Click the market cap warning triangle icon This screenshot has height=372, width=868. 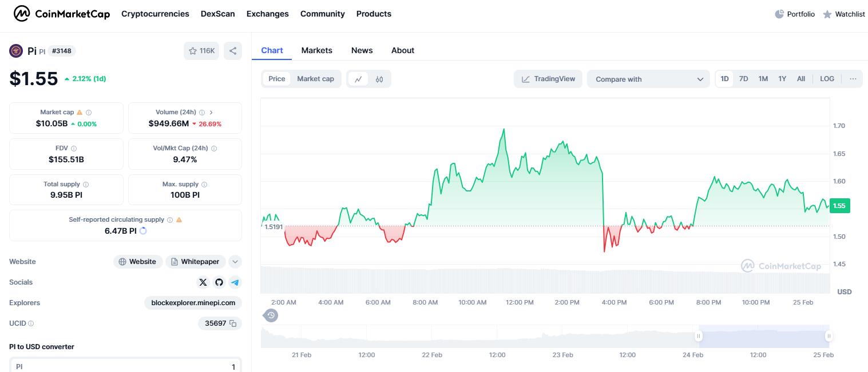pyautogui.click(x=80, y=113)
